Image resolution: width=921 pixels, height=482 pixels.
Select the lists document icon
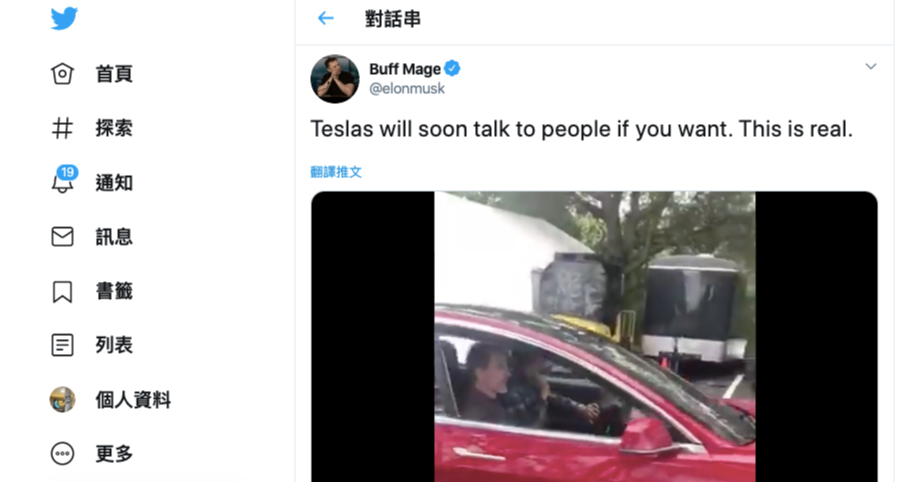point(62,345)
